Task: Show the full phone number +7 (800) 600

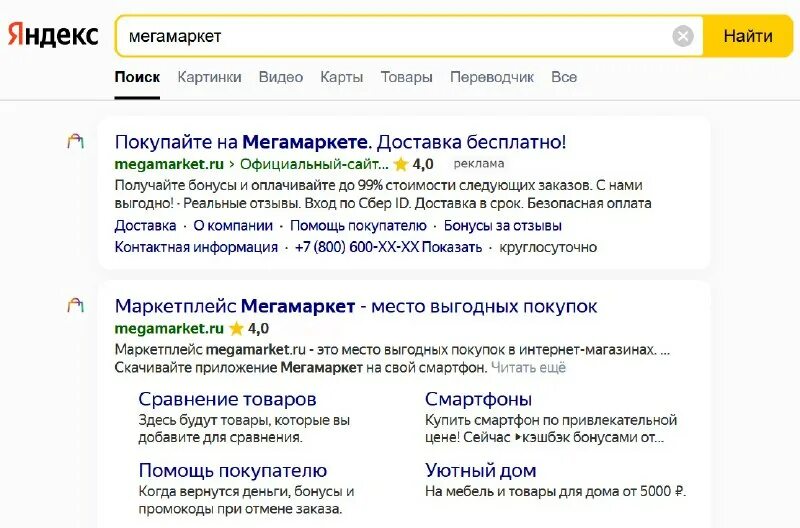Action: click(x=388, y=247)
